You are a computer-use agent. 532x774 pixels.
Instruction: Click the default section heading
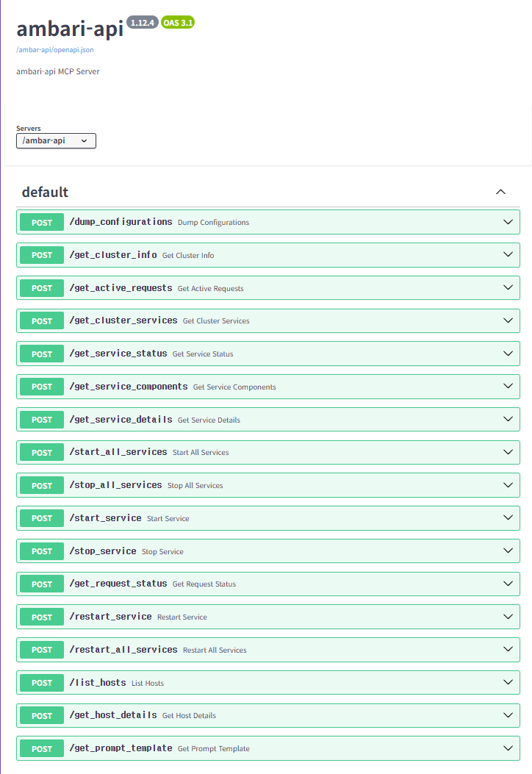coord(45,192)
